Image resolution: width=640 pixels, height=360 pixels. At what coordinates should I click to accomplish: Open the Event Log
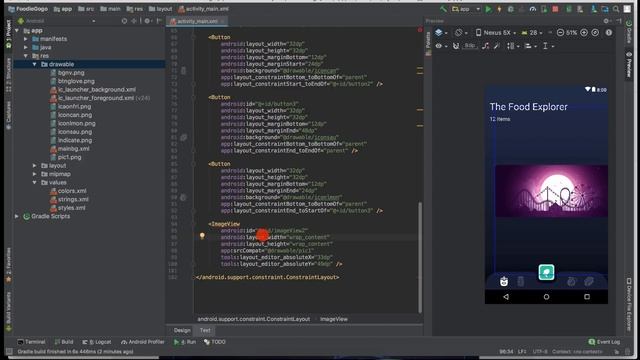point(604,342)
